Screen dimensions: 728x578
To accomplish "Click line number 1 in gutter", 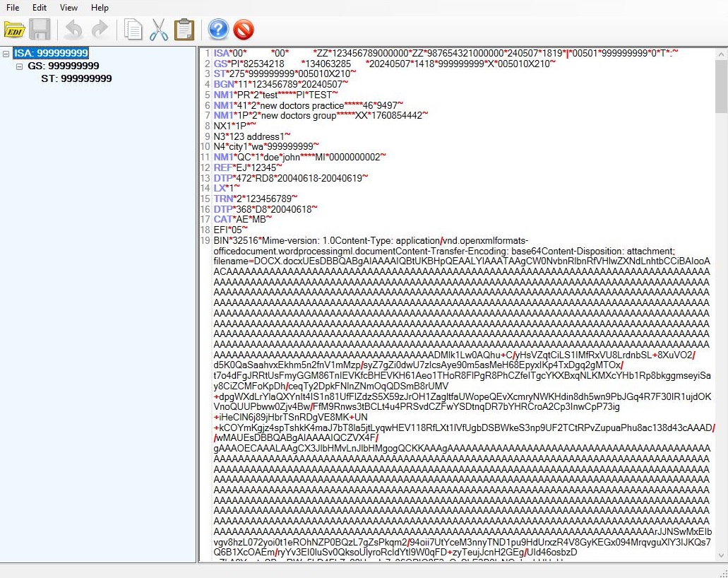I will tap(208, 54).
